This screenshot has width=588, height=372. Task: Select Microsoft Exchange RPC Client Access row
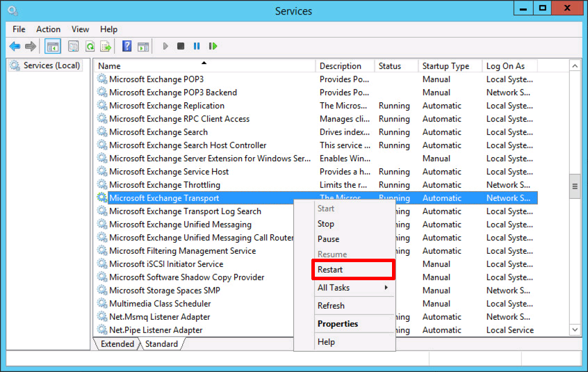click(x=316, y=118)
